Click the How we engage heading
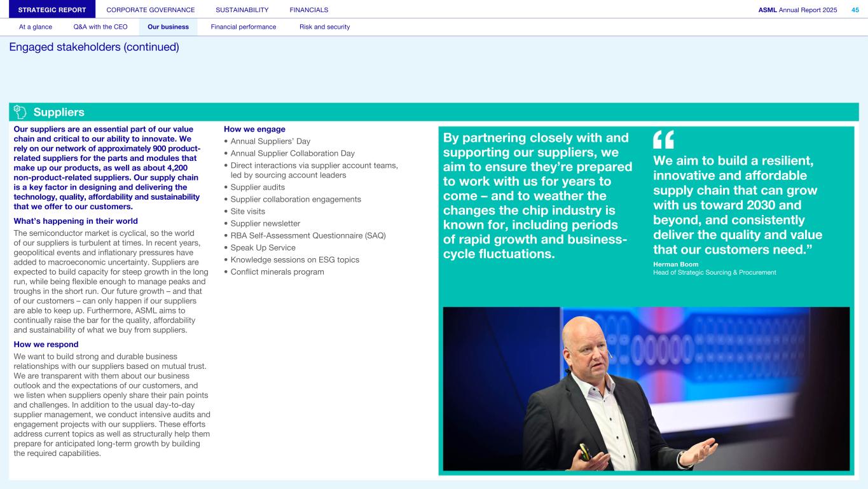This screenshot has width=868, height=489. point(254,129)
